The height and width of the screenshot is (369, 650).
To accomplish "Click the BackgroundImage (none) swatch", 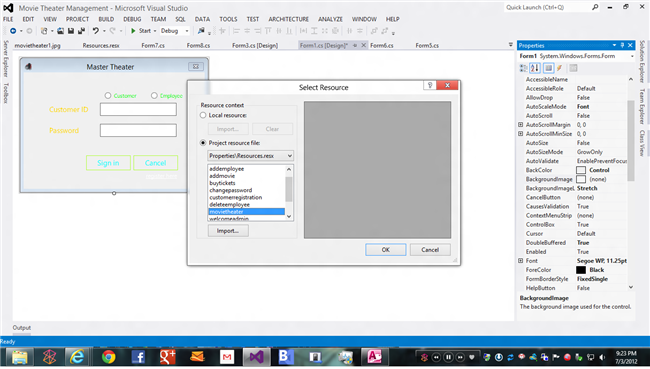I will (581, 179).
